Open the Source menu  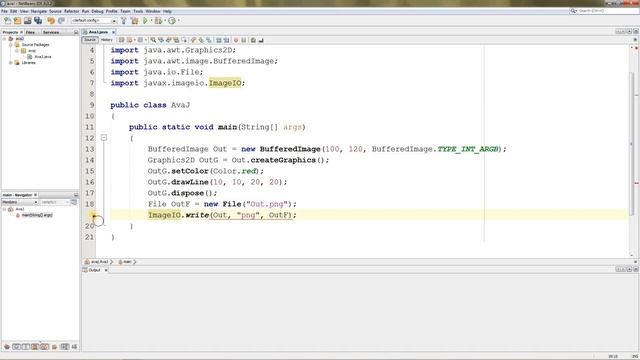55,11
